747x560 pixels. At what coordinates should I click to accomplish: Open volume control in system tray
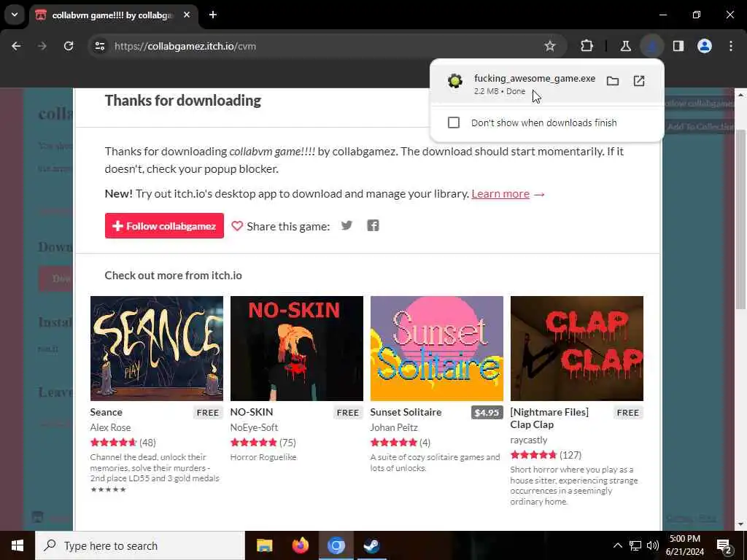coord(653,545)
